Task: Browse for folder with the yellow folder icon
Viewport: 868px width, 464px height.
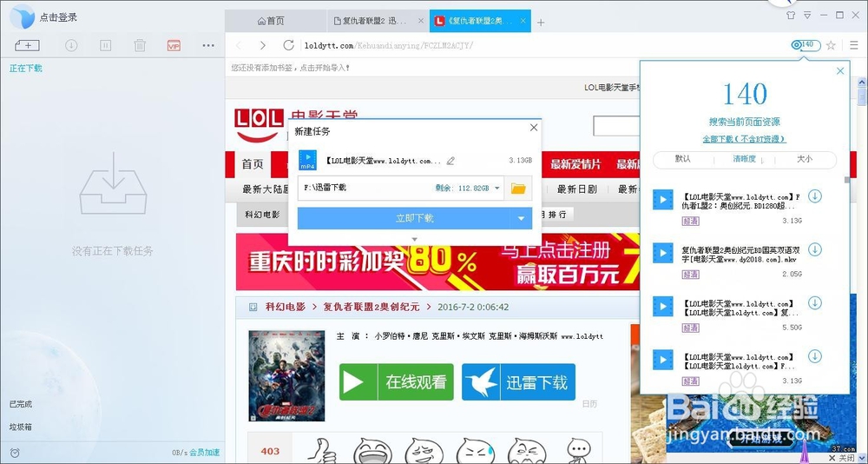Action: (x=518, y=189)
